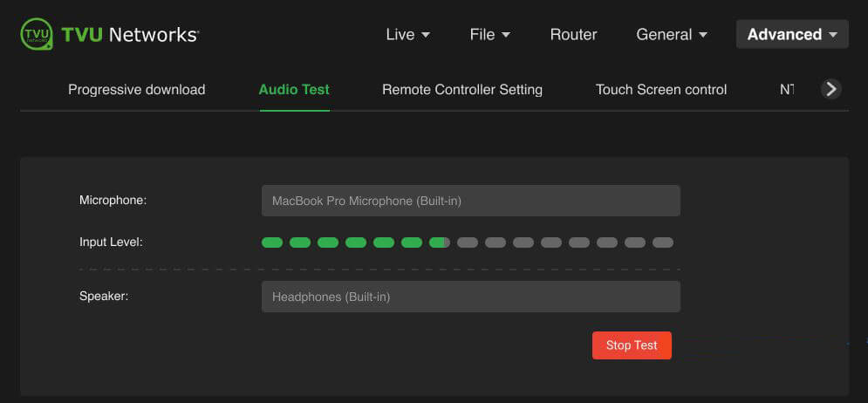This screenshot has height=403, width=868.
Task: Go to the Router page
Action: (573, 34)
